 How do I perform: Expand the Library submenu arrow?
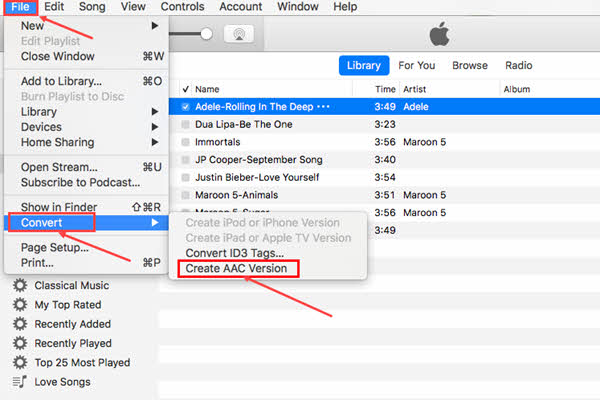click(x=155, y=111)
